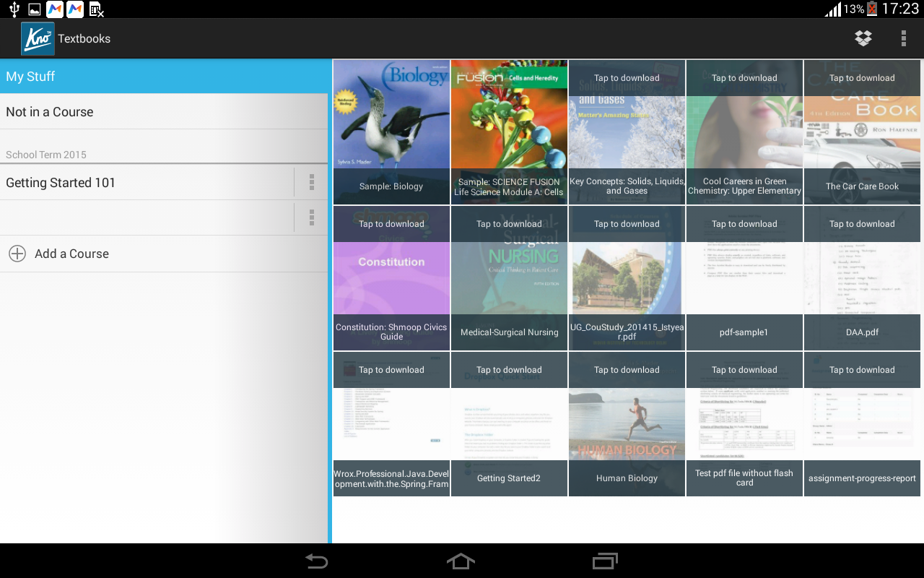Tap the Textbooks title in the top bar

click(x=84, y=38)
